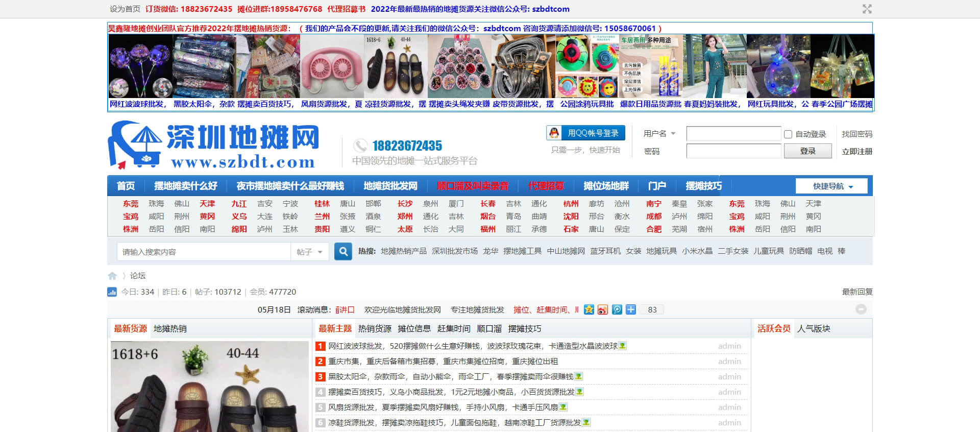Click the image attachment icon on post 1
Viewport: 980px width, 432px height.
click(622, 346)
